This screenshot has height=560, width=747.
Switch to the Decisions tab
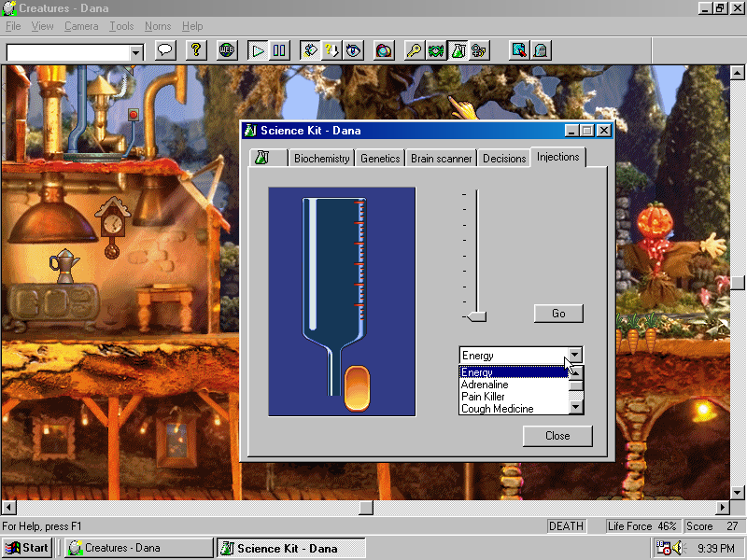tap(504, 159)
